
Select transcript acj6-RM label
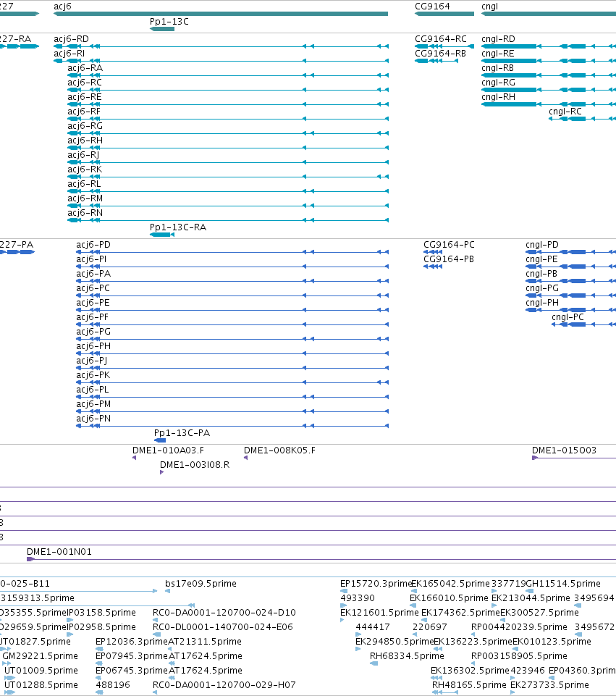85,198
